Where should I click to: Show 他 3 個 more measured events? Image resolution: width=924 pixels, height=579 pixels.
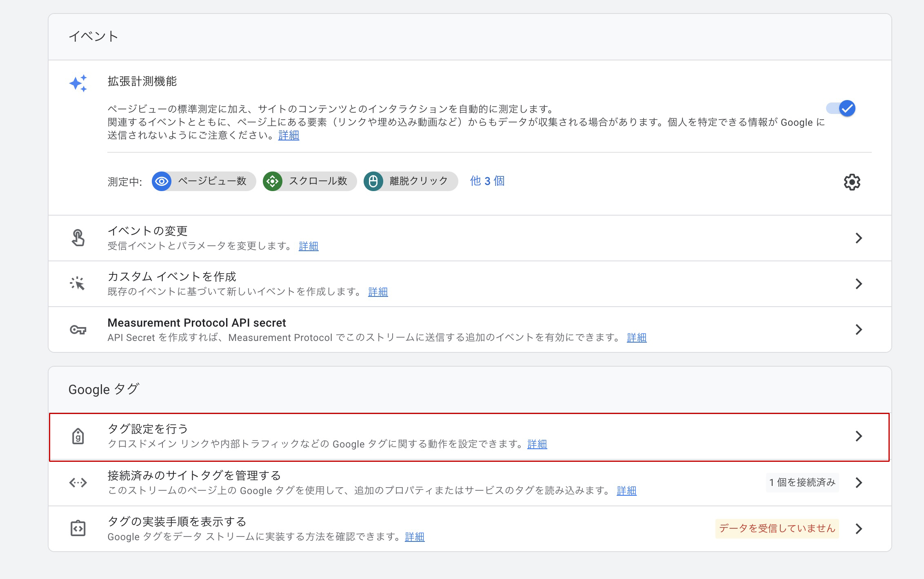coord(487,181)
